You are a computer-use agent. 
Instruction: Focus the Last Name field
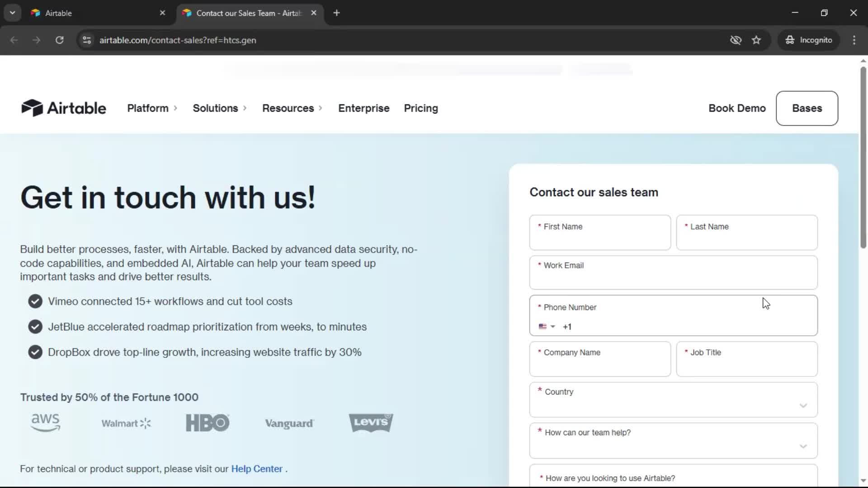747,233
